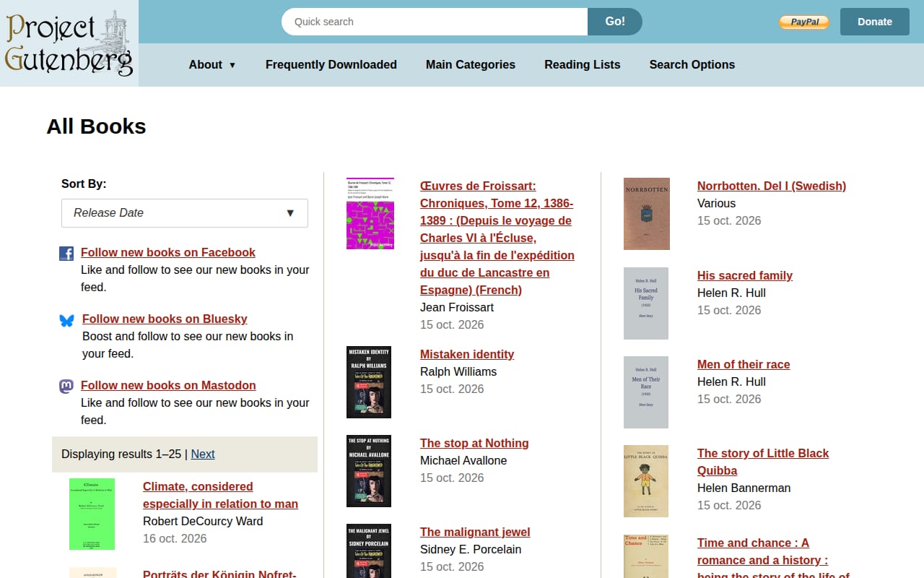The image size is (924, 578).
Task: Click the PayPal donate button
Action: click(804, 22)
